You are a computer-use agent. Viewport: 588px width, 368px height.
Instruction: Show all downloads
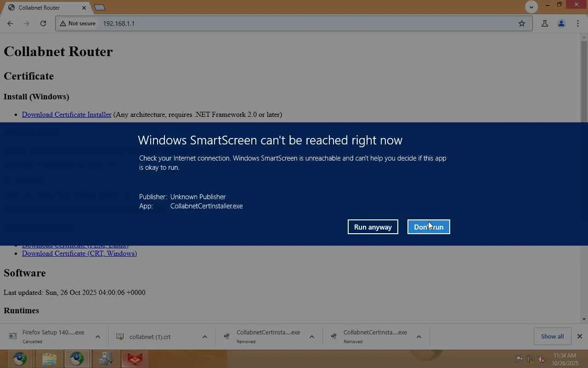click(x=552, y=336)
